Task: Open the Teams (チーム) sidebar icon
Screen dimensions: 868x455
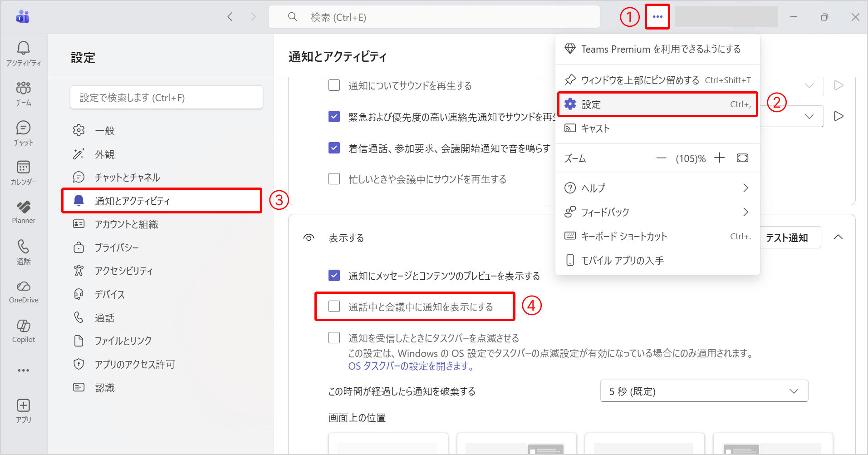Action: pos(24,93)
